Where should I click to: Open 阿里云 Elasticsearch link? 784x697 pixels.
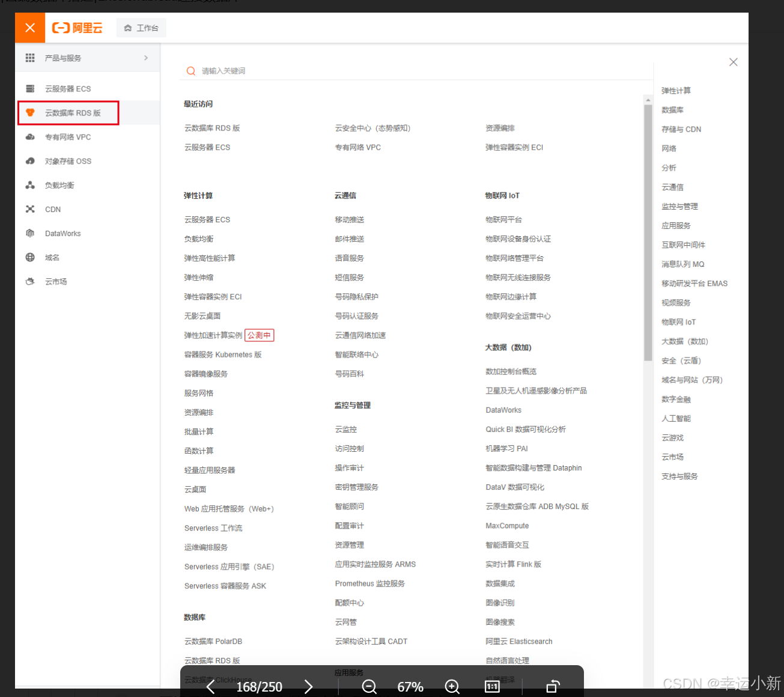[x=519, y=641]
